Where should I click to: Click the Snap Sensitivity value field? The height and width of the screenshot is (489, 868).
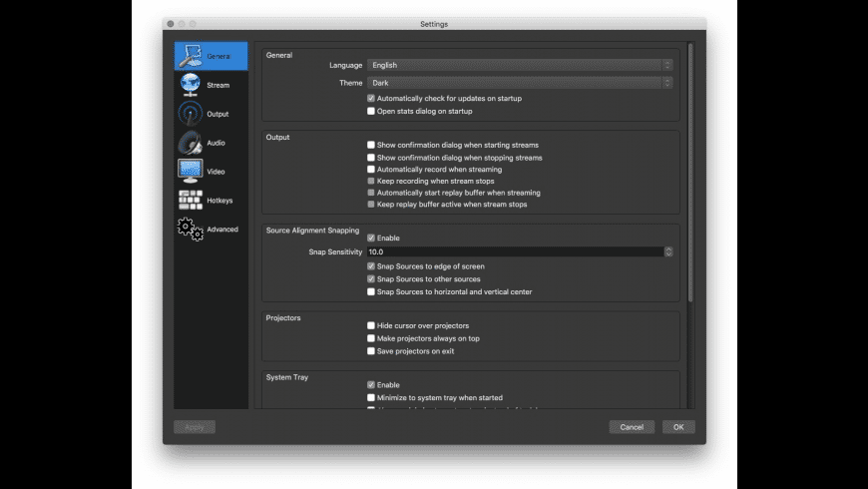pyautogui.click(x=516, y=251)
